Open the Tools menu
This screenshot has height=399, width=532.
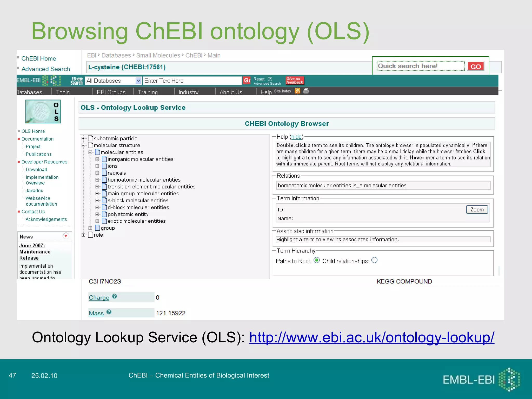(x=63, y=92)
